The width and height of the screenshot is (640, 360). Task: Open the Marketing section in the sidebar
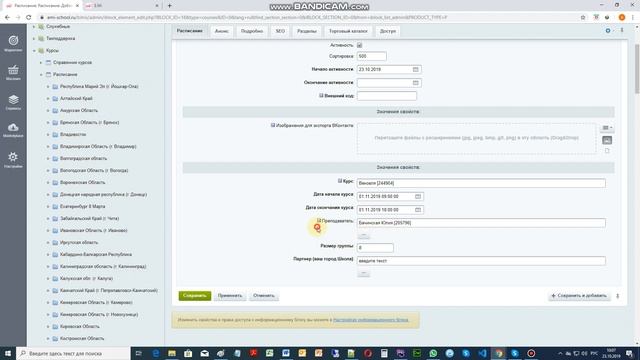coord(13,43)
